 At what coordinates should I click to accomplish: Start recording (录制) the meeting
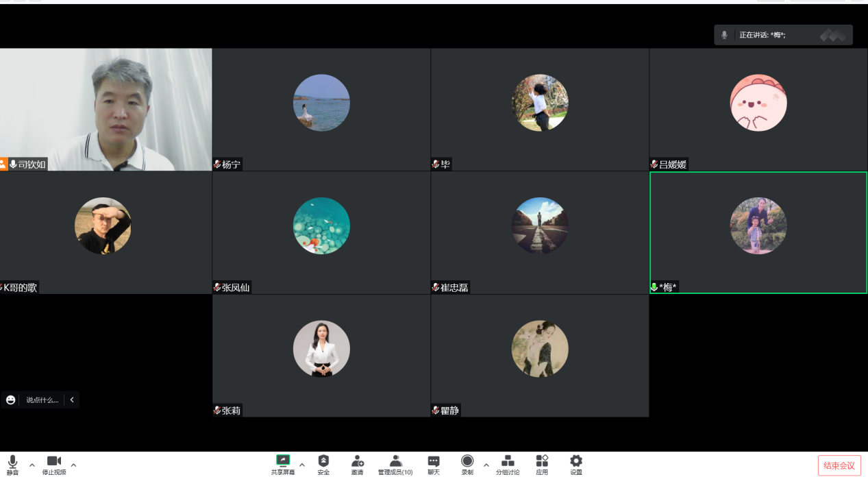click(x=467, y=464)
